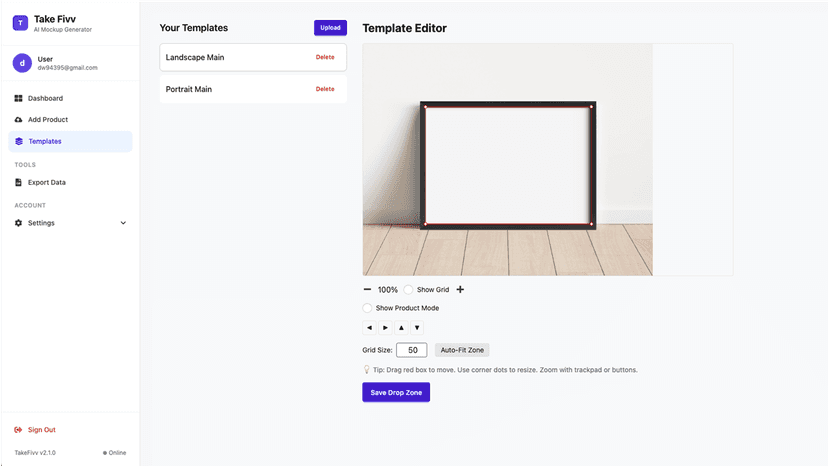Click Auto-Fit Zone button
The width and height of the screenshot is (828, 466).
tap(462, 350)
